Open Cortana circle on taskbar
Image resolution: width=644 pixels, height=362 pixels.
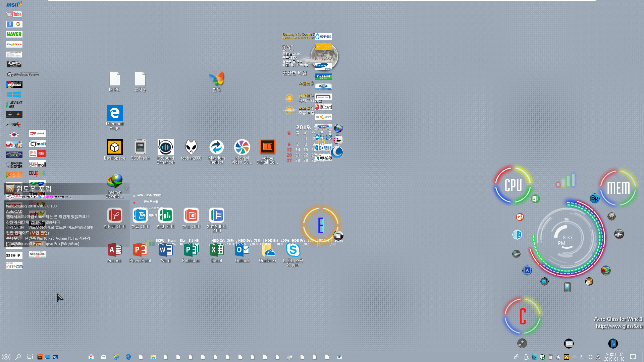(6, 357)
